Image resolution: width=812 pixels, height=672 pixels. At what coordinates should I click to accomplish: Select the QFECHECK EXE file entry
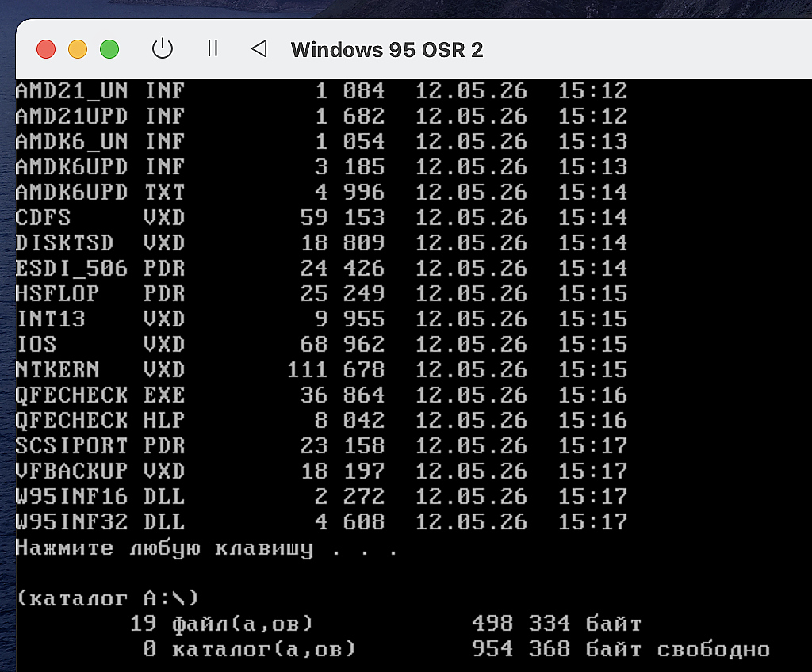322,395
